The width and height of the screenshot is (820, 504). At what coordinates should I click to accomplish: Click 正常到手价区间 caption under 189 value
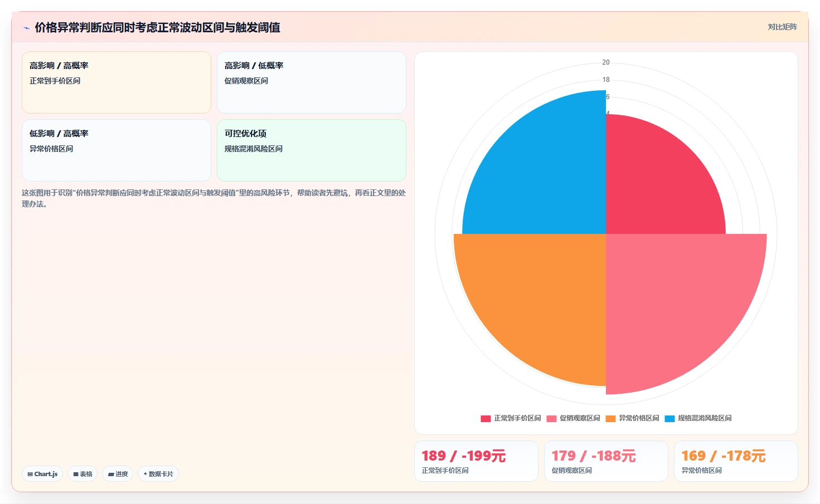click(x=445, y=471)
